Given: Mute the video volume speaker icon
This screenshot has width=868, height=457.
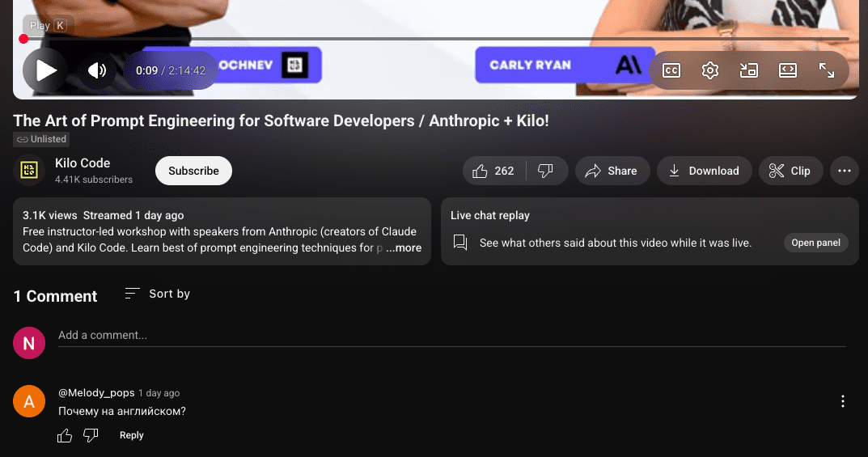Looking at the screenshot, I should (97, 70).
